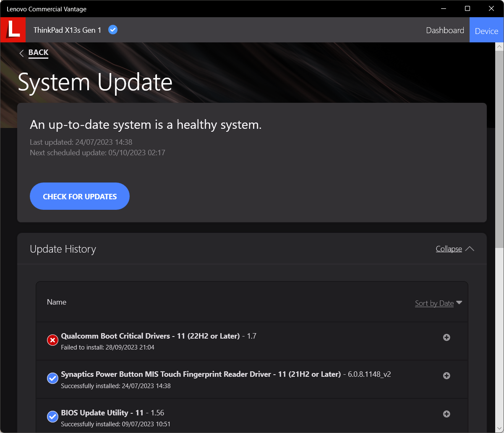Image resolution: width=504 pixels, height=433 pixels.
Task: Click the red failed icon for Qualcomm drivers
Action: pos(52,340)
